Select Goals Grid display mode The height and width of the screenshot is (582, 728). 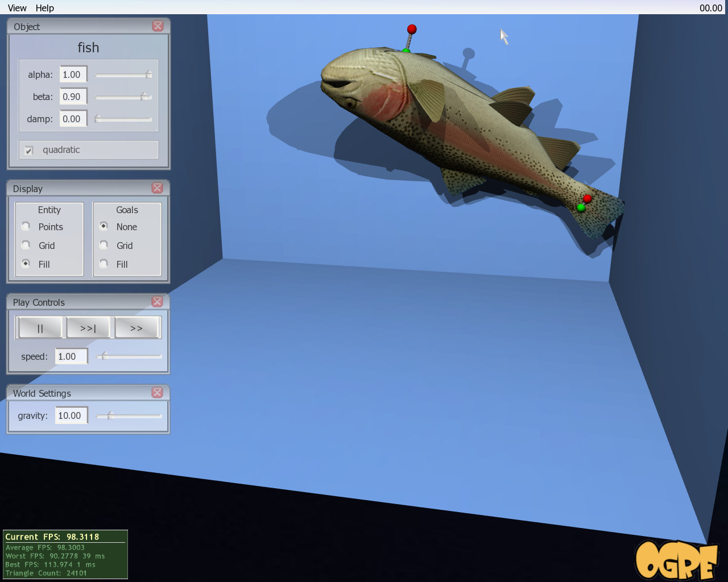[104, 246]
